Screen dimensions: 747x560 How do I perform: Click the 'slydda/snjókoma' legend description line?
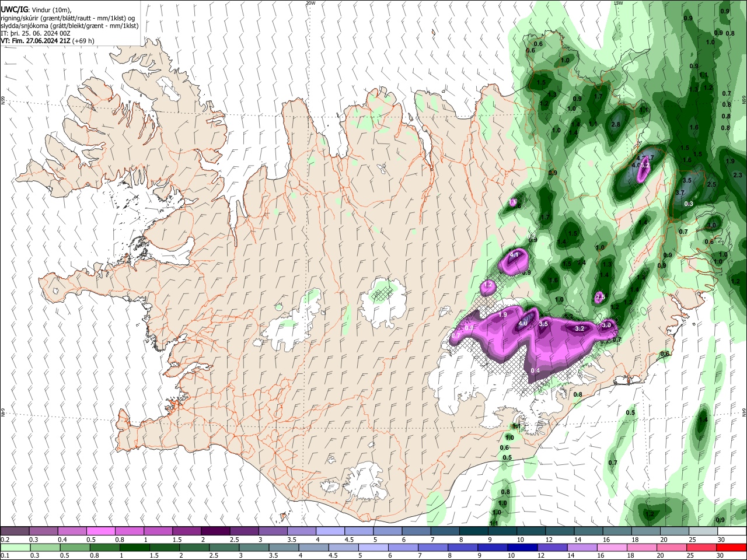coord(69,26)
